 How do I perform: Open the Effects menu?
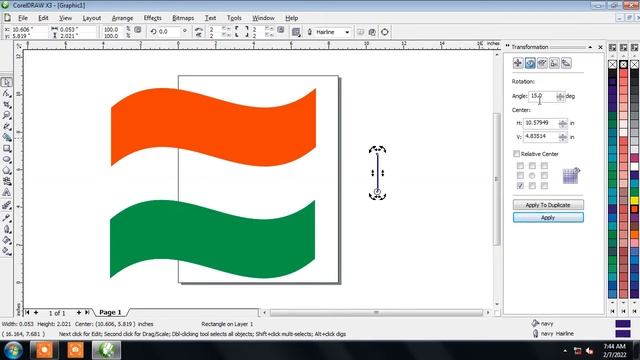point(153,18)
